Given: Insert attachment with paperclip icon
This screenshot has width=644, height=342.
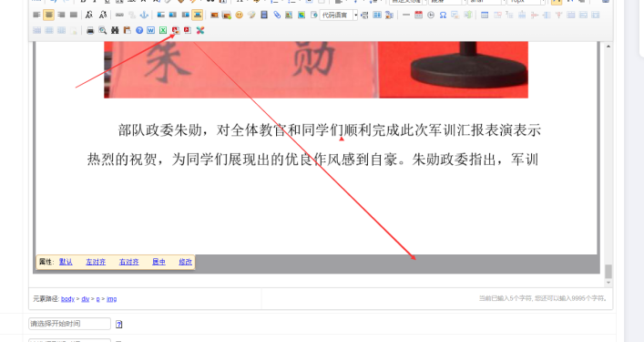Looking at the screenshot, I should pos(277,16).
